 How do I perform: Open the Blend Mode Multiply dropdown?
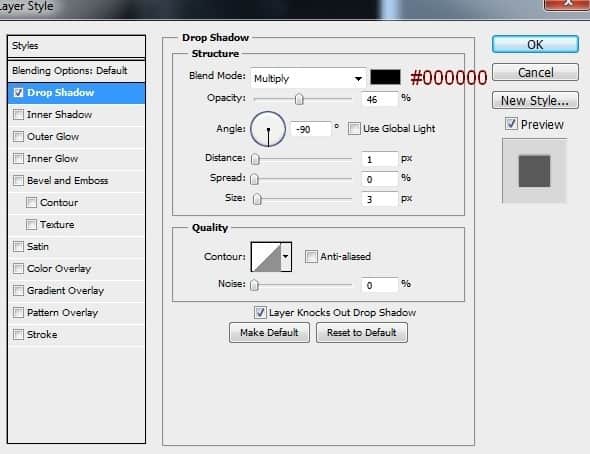(308, 78)
